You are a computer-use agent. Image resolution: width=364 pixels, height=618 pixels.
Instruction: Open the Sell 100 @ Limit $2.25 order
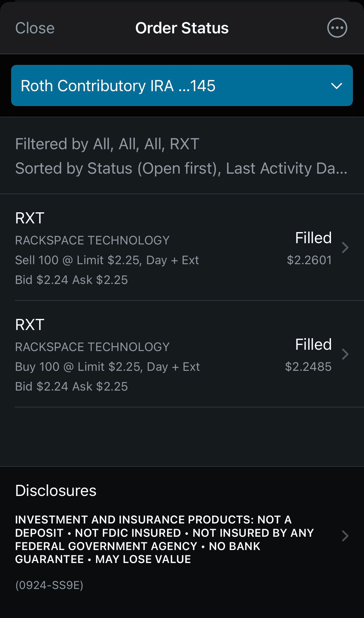pyautogui.click(x=107, y=260)
